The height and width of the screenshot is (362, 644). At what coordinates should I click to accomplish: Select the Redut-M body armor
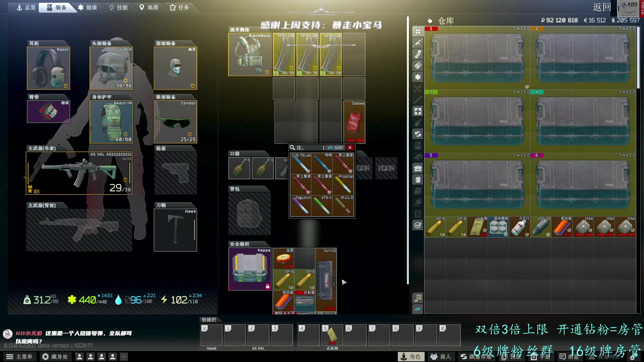(111, 122)
